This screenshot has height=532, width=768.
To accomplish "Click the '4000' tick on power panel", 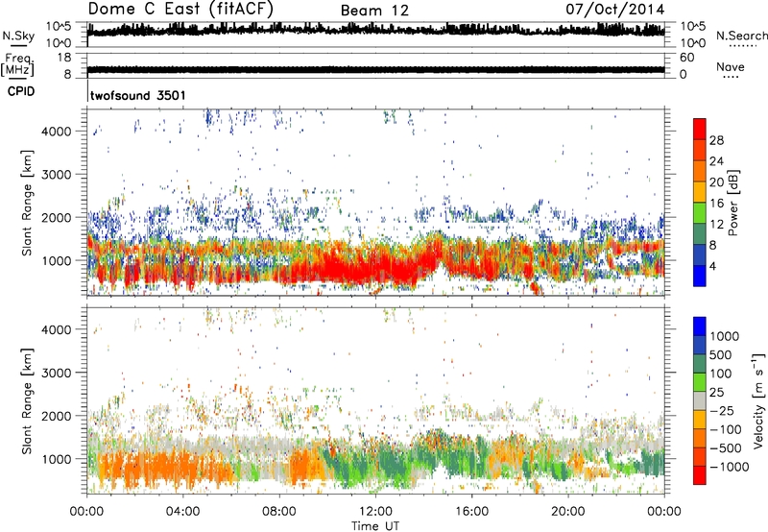I will tap(57, 132).
